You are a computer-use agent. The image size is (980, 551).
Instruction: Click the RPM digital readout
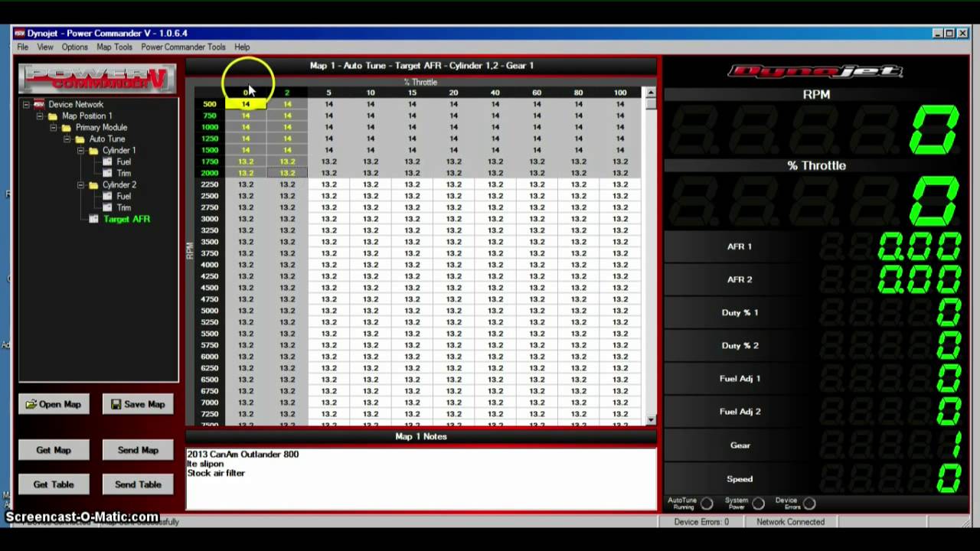tap(815, 130)
